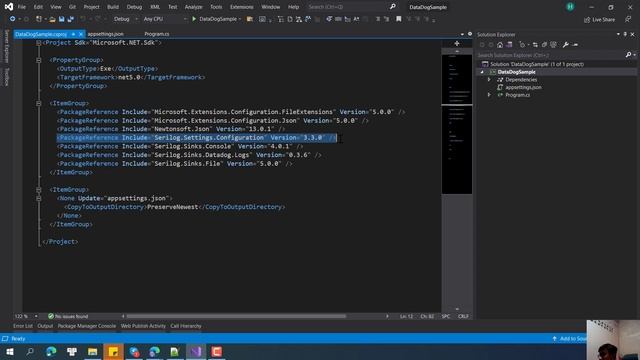Open the Web Publish Activity tab

[x=143, y=326]
